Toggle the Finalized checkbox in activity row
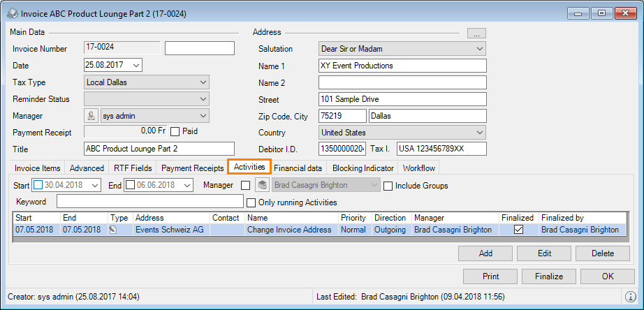Image resolution: width=644 pixels, height=310 pixels. pos(519,230)
